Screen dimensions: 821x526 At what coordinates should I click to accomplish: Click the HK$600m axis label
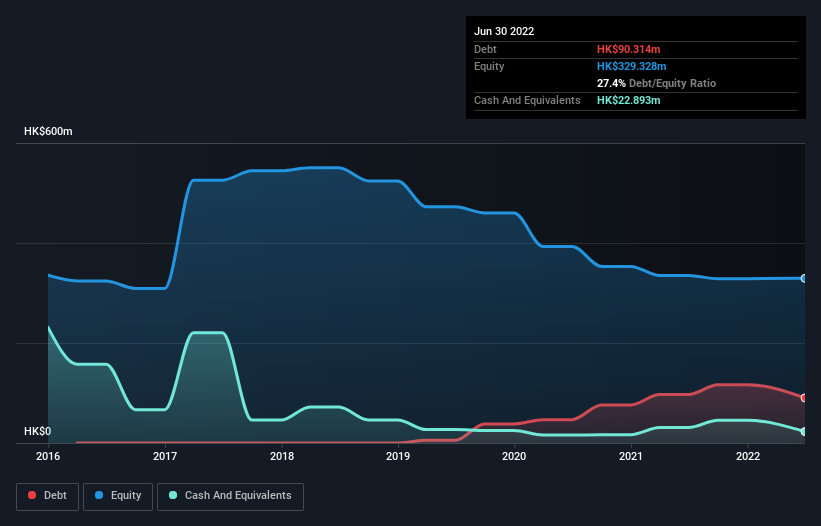[x=48, y=131]
